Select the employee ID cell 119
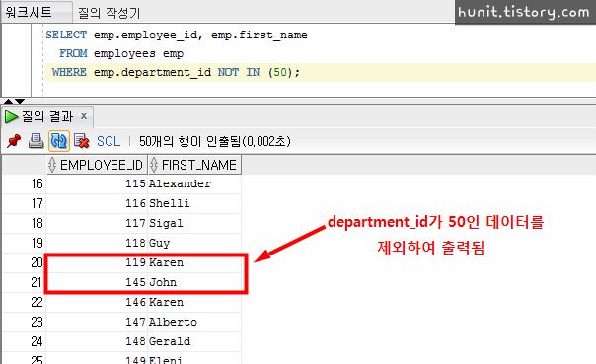596x364 pixels. [x=97, y=263]
